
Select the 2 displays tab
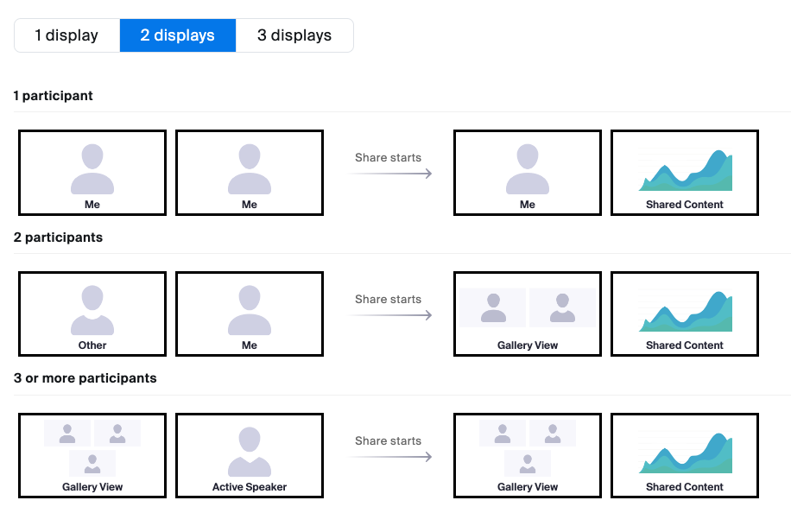pos(177,35)
